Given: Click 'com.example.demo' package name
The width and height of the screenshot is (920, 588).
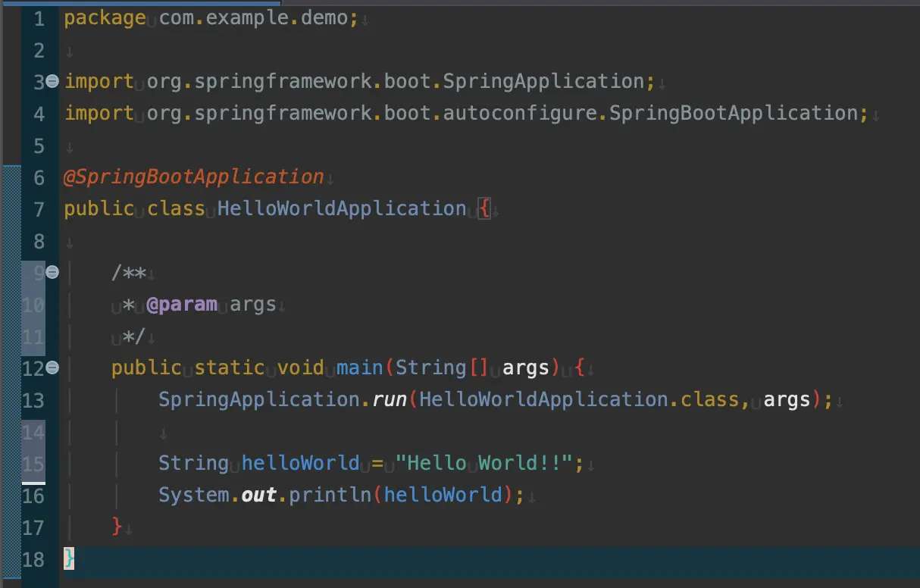Looking at the screenshot, I should [x=253, y=17].
